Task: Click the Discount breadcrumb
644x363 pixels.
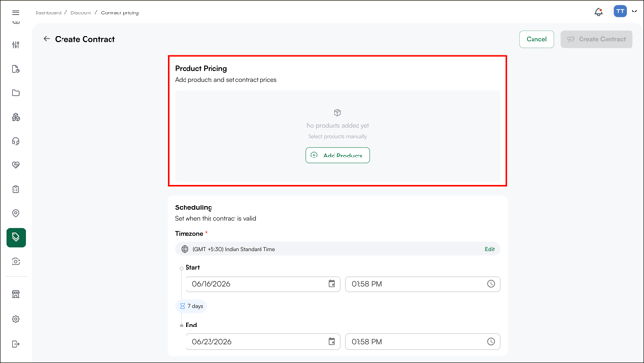Action: [x=81, y=12]
